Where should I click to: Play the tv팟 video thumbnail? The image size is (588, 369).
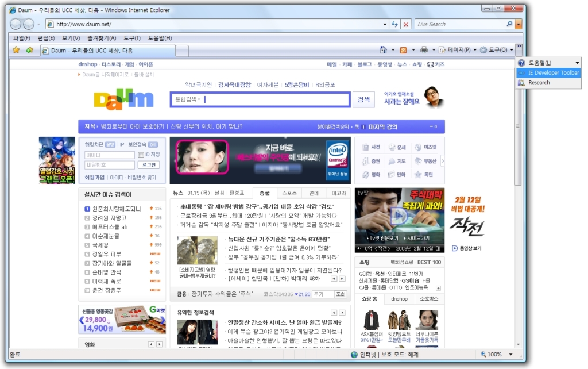tap(400, 216)
